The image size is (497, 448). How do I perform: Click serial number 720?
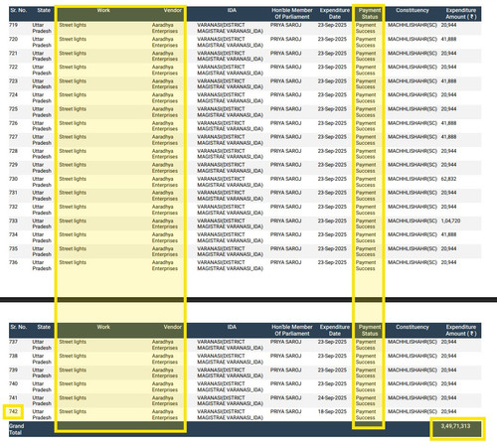click(14, 39)
